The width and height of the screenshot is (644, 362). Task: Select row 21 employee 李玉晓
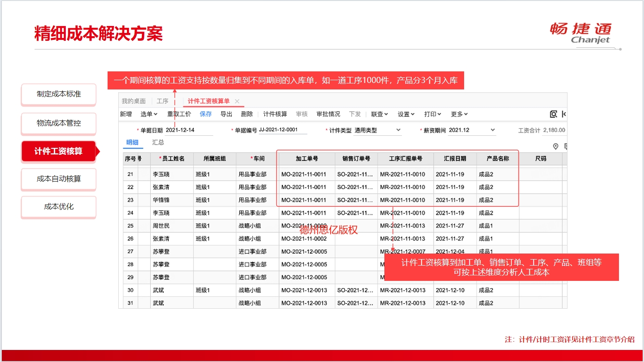click(x=161, y=174)
